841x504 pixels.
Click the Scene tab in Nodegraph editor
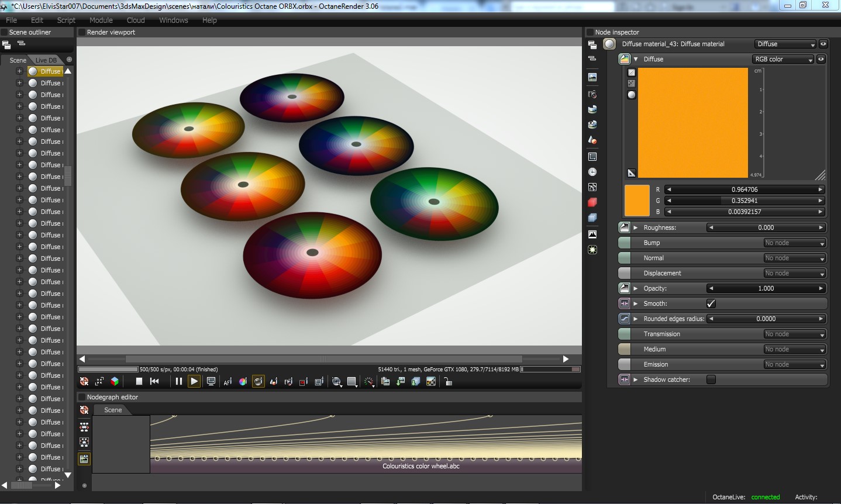(x=113, y=410)
